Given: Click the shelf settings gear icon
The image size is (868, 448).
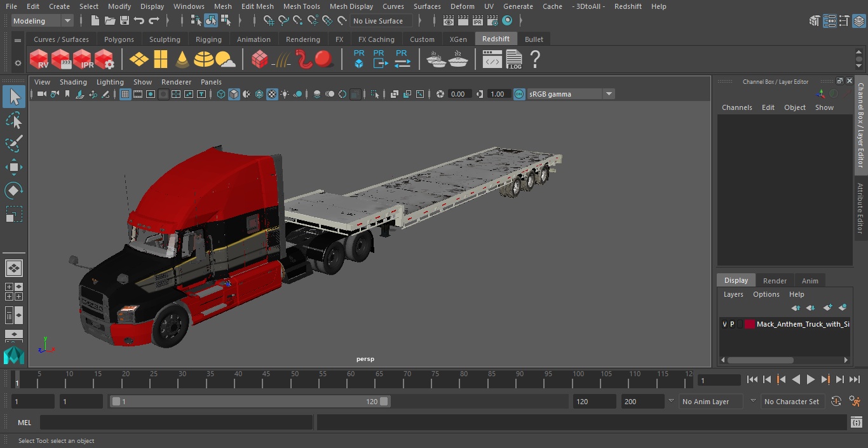Looking at the screenshot, I should [x=18, y=63].
